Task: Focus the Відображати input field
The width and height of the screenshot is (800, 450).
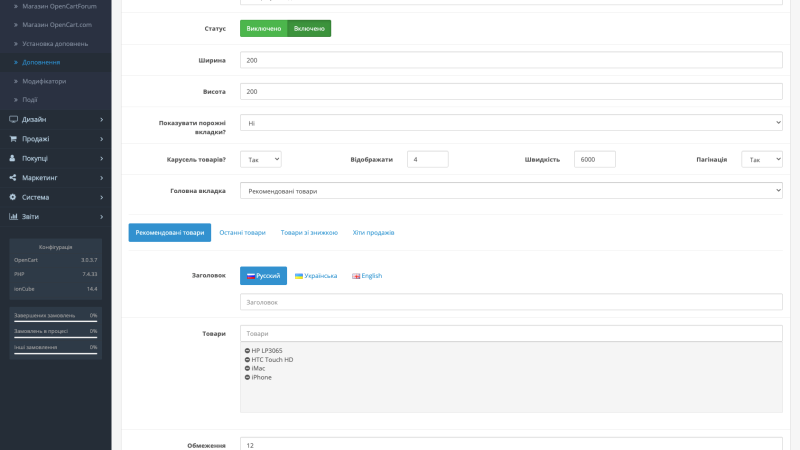Action: tap(428, 159)
